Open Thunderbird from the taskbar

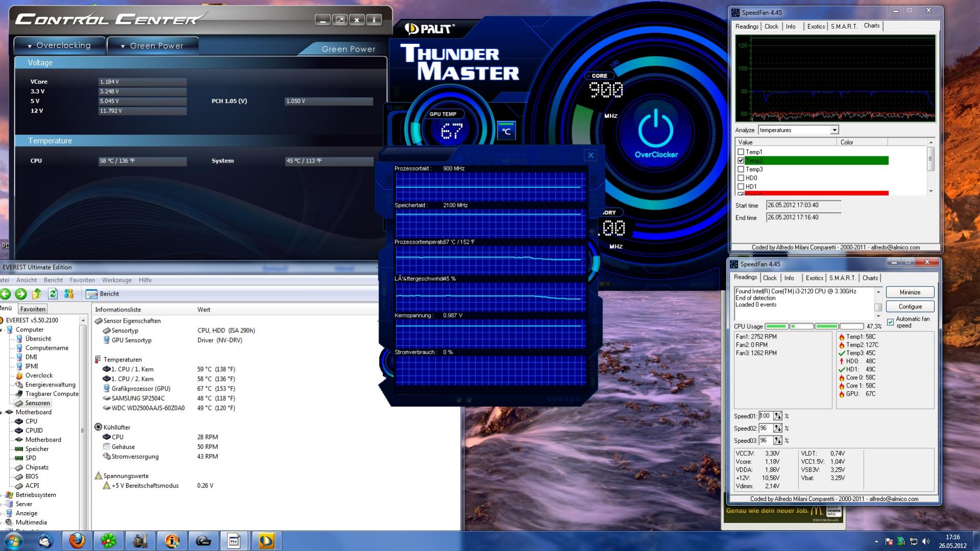coord(46,541)
